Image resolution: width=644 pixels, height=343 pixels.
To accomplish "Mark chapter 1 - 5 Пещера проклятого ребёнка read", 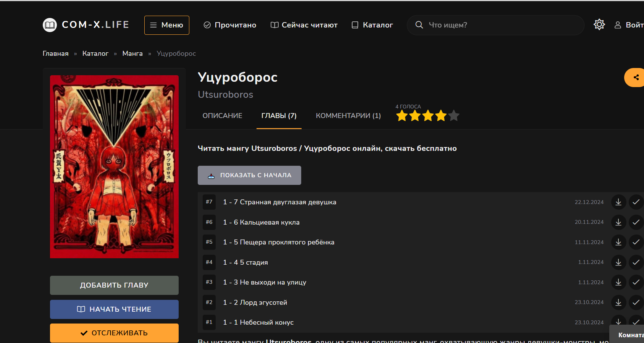I will point(636,242).
